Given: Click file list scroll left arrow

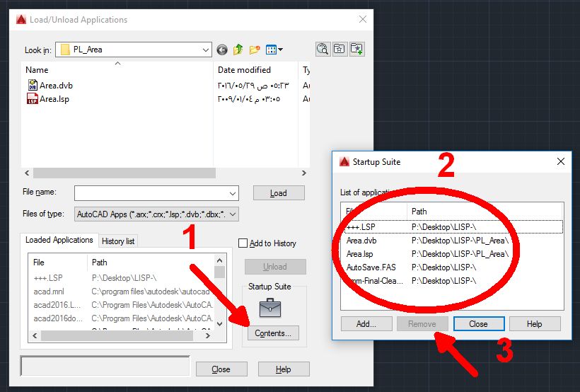Looking at the screenshot, I should coord(27,173).
